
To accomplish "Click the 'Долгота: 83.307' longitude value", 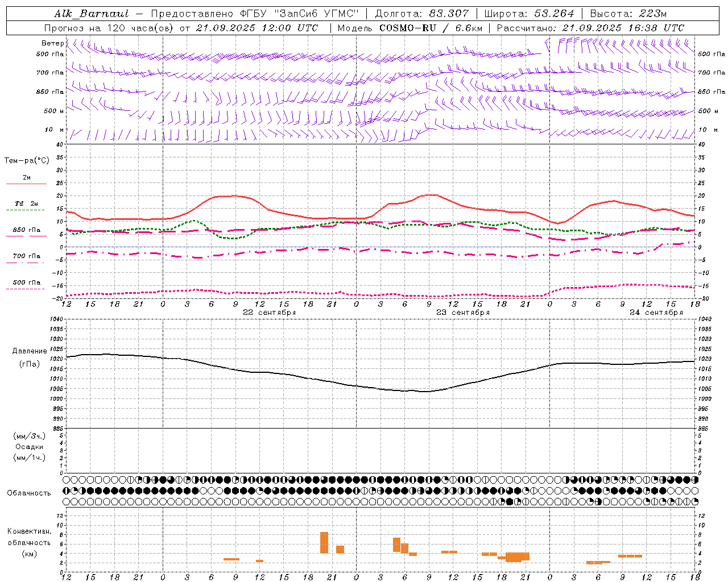I will coord(422,14).
